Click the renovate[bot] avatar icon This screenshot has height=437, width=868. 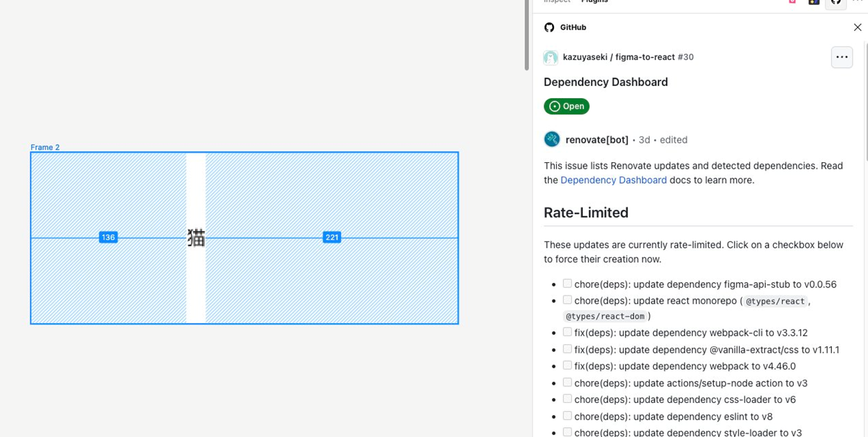[552, 139]
